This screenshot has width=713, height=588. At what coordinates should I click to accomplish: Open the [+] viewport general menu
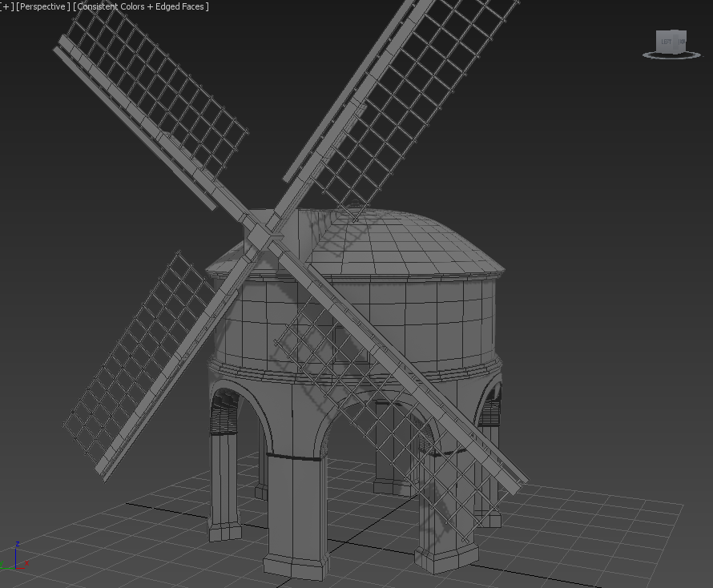7,6
